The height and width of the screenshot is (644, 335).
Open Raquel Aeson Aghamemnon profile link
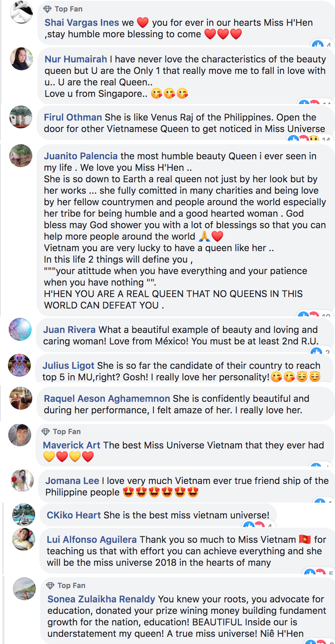click(107, 399)
